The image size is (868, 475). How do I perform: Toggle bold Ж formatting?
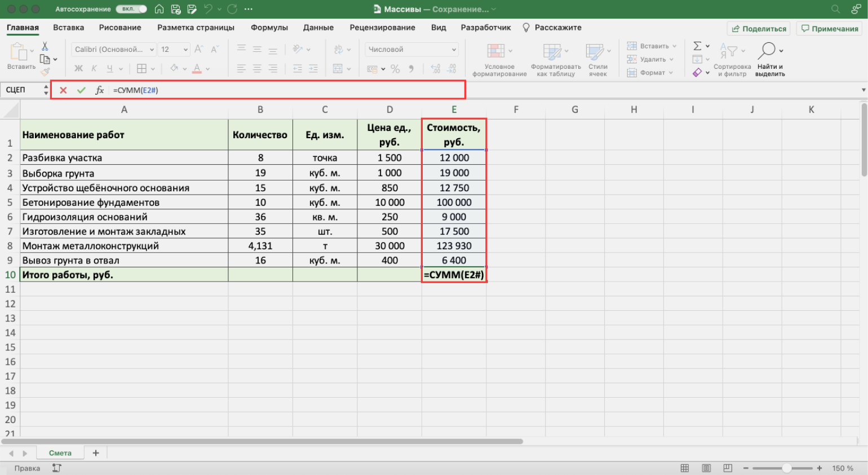pos(78,69)
